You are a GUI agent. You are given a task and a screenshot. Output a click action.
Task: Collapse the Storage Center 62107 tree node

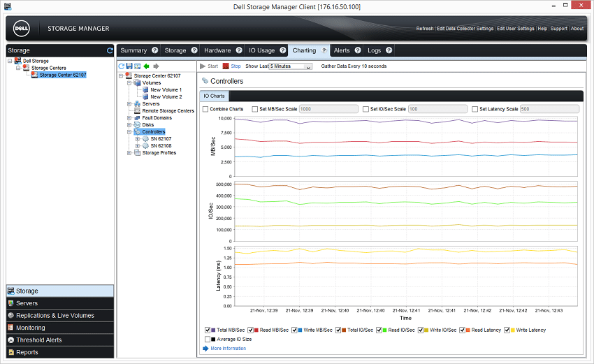(x=121, y=75)
